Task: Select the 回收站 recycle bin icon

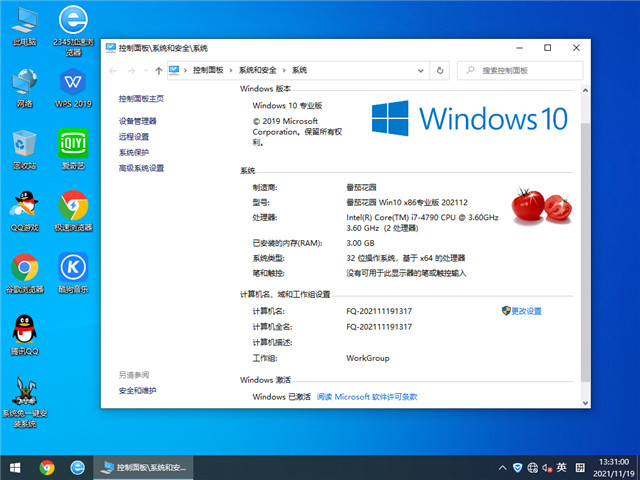Action: (x=24, y=150)
